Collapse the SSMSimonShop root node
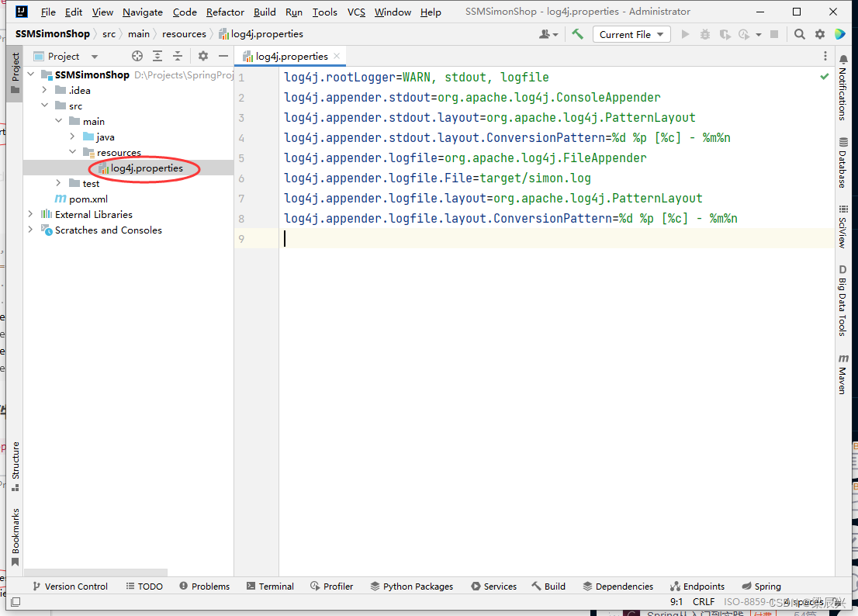The height and width of the screenshot is (616, 858). (x=31, y=74)
